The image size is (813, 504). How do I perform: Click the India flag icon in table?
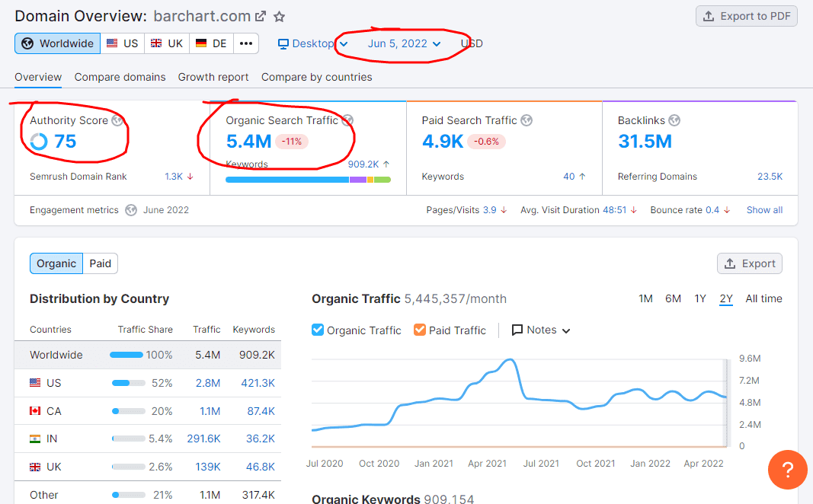click(35, 439)
